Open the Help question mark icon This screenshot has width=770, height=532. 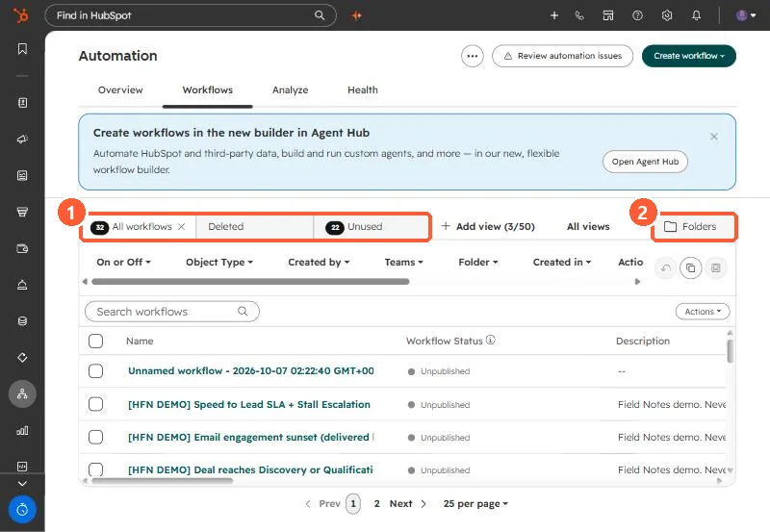(x=637, y=15)
